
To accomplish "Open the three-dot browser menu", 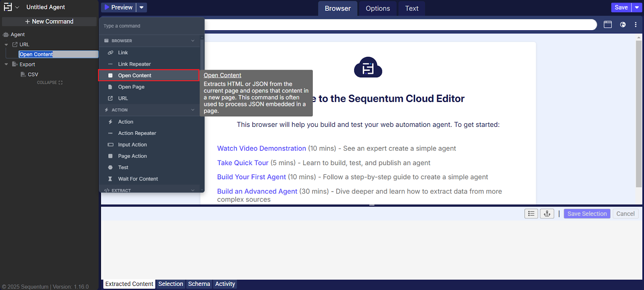I will click(636, 25).
